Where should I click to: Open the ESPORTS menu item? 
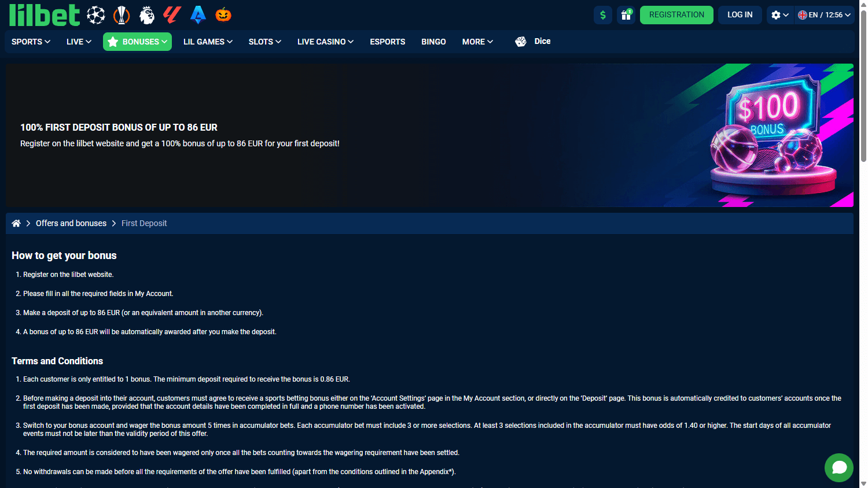coord(388,42)
